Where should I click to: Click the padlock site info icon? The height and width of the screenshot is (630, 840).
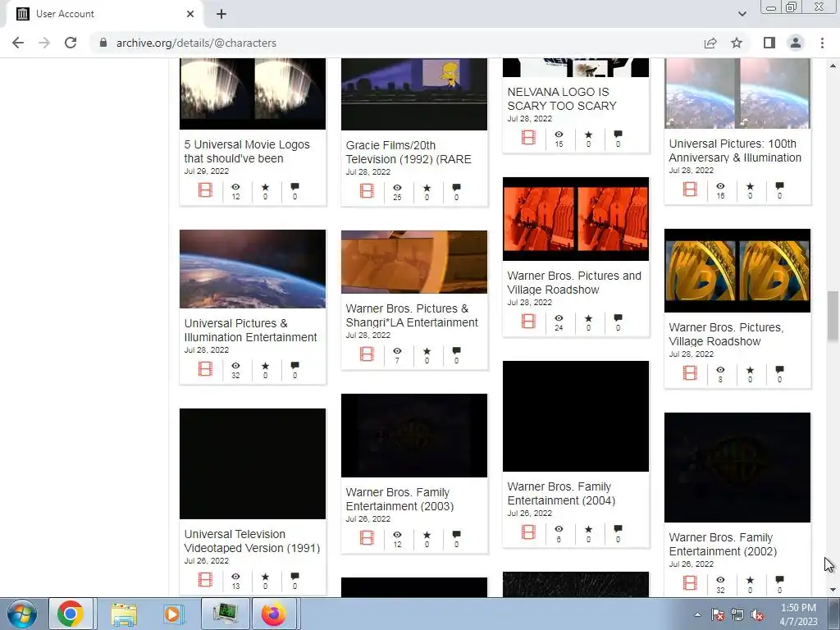click(103, 43)
